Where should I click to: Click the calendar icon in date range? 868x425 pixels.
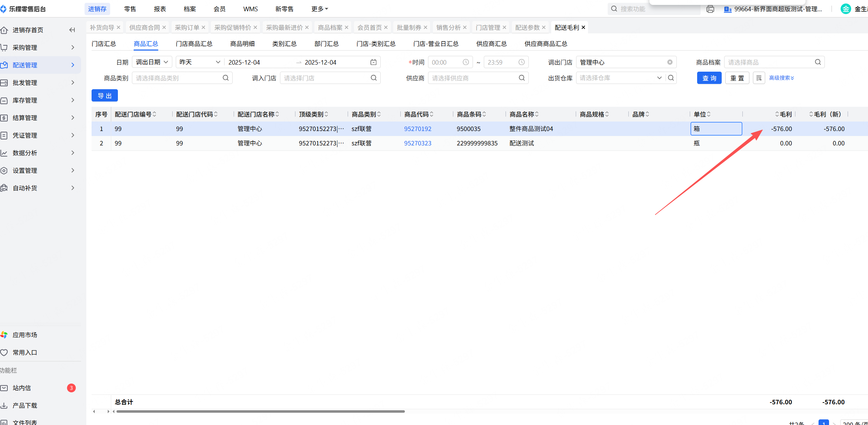[373, 62]
